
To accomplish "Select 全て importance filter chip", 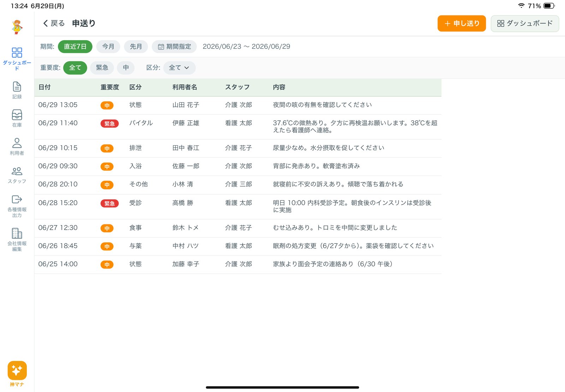I will (75, 68).
